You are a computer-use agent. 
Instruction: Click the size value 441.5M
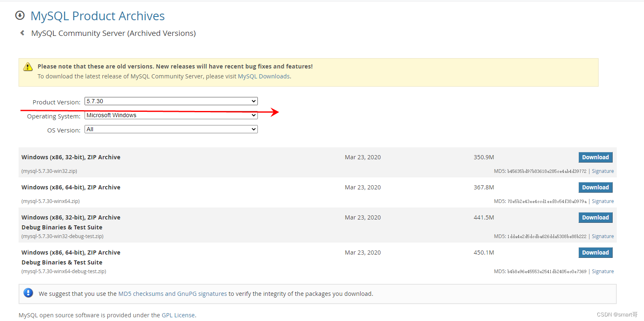[484, 217]
